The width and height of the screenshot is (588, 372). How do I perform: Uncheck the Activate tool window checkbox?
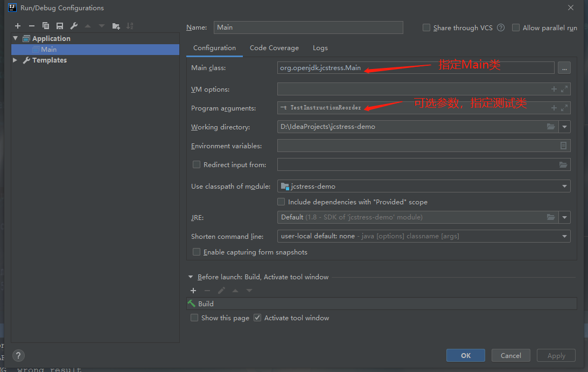tap(257, 318)
